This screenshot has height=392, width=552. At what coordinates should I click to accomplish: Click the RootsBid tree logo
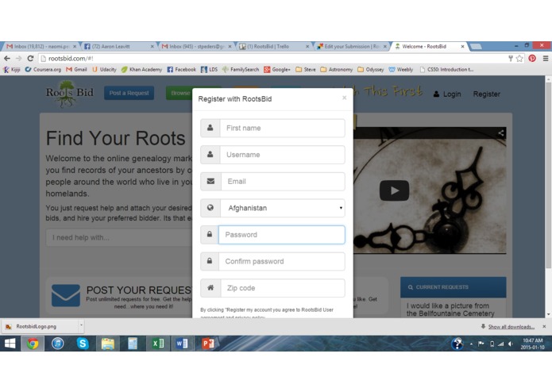[x=69, y=94]
